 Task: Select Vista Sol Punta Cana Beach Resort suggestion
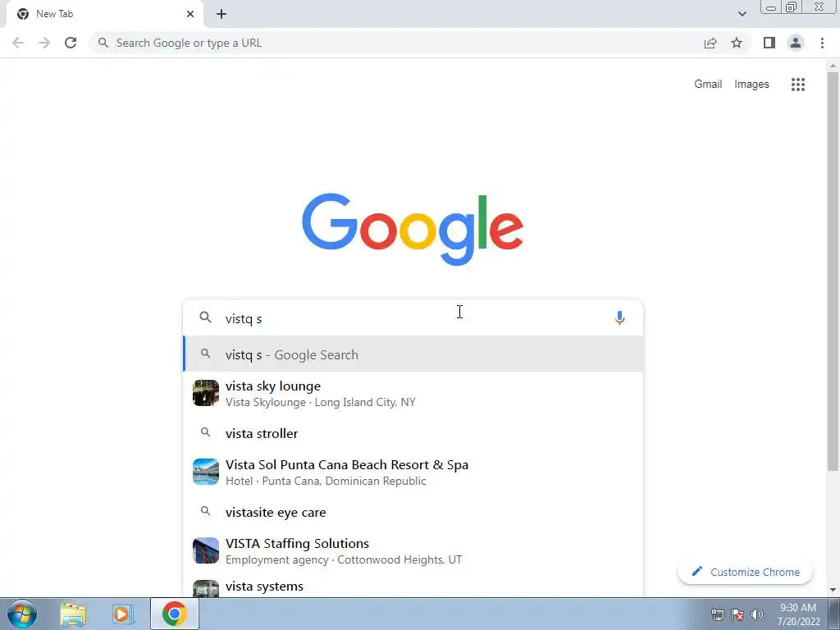(x=413, y=472)
